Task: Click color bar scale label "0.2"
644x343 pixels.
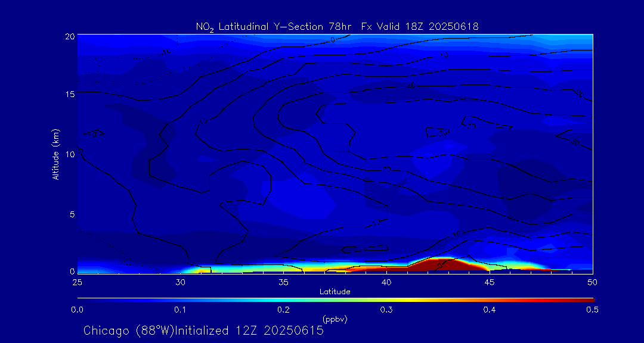Action: coord(283,310)
